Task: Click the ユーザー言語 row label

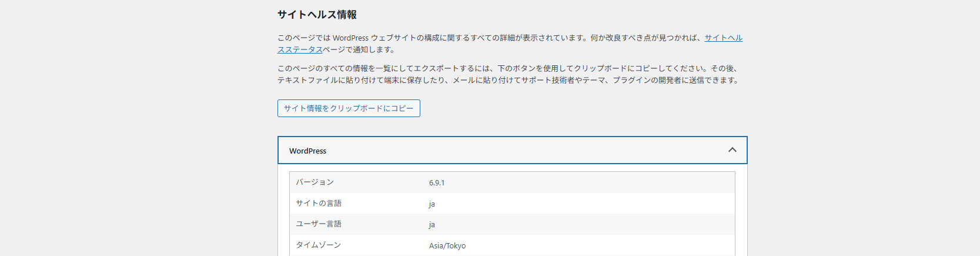Action: click(x=319, y=224)
